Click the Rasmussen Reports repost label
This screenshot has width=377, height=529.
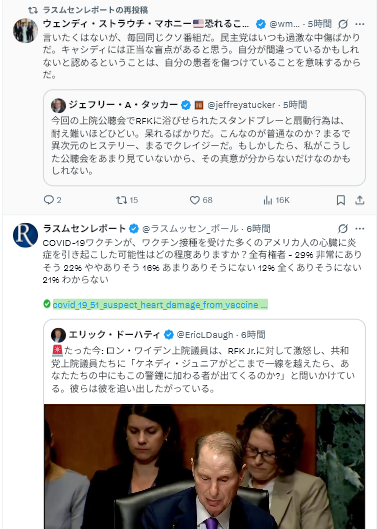95,10
